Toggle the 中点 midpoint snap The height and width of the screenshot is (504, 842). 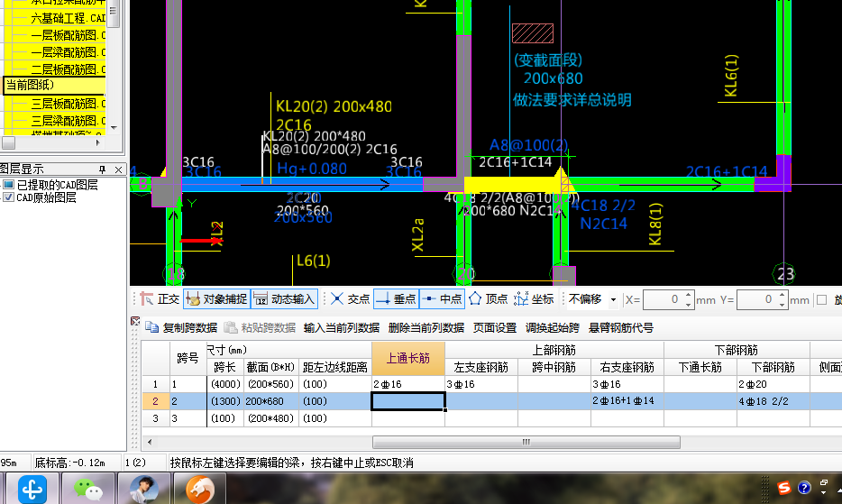(442, 299)
